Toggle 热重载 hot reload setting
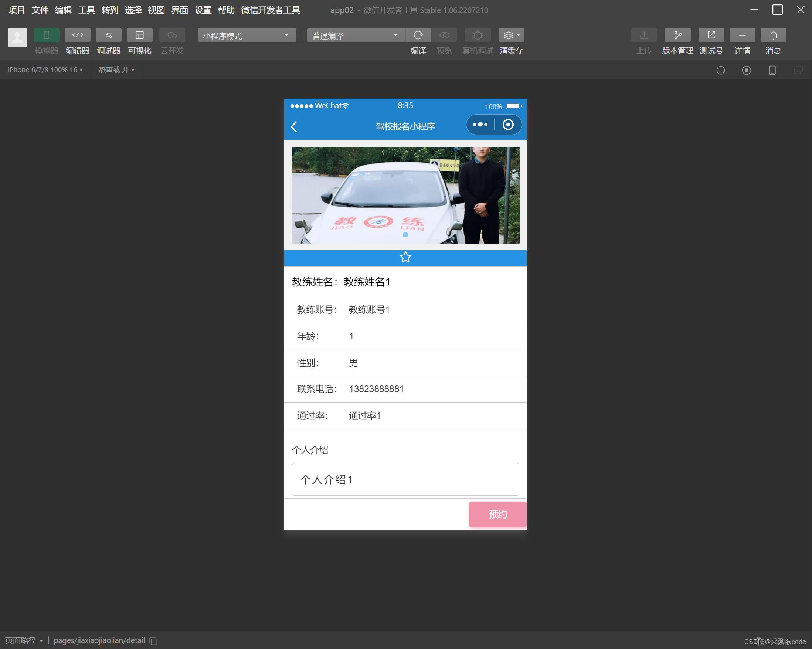 coord(116,69)
